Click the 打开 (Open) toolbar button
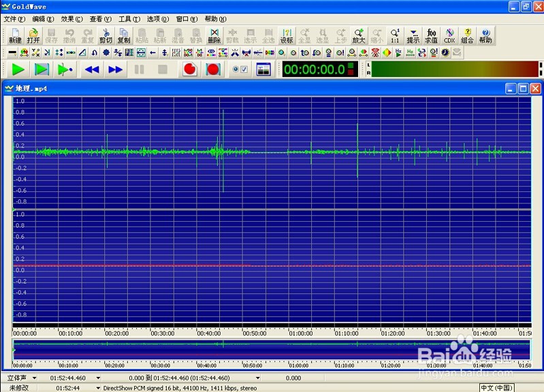This screenshot has height=392, width=544. 33,36
